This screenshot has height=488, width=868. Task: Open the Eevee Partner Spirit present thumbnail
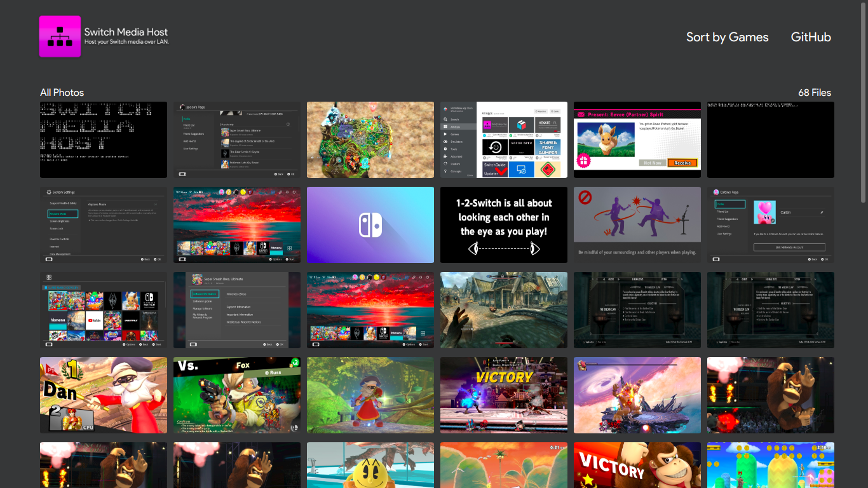click(x=637, y=140)
